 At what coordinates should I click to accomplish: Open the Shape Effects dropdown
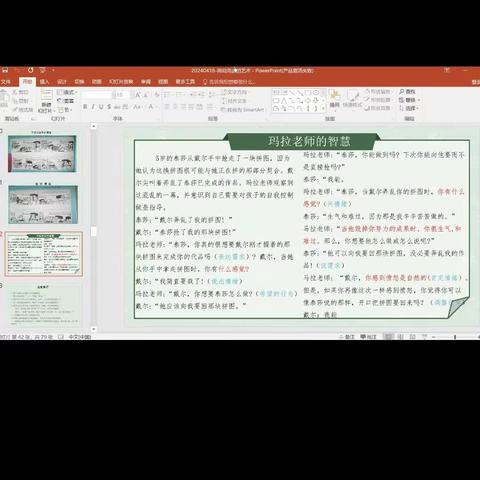coord(379,108)
